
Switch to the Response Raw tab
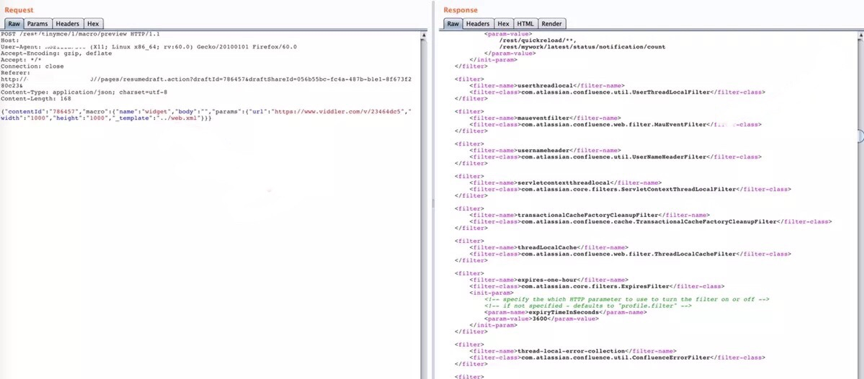tap(453, 24)
